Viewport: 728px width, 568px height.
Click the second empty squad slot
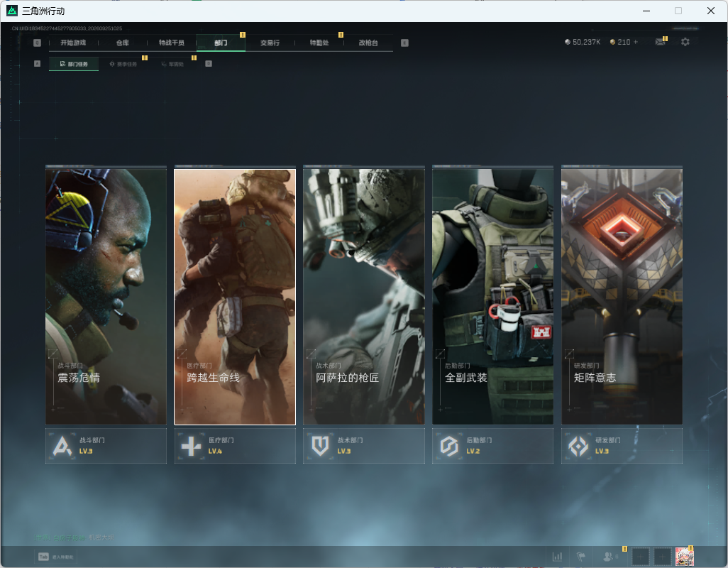coord(663,557)
